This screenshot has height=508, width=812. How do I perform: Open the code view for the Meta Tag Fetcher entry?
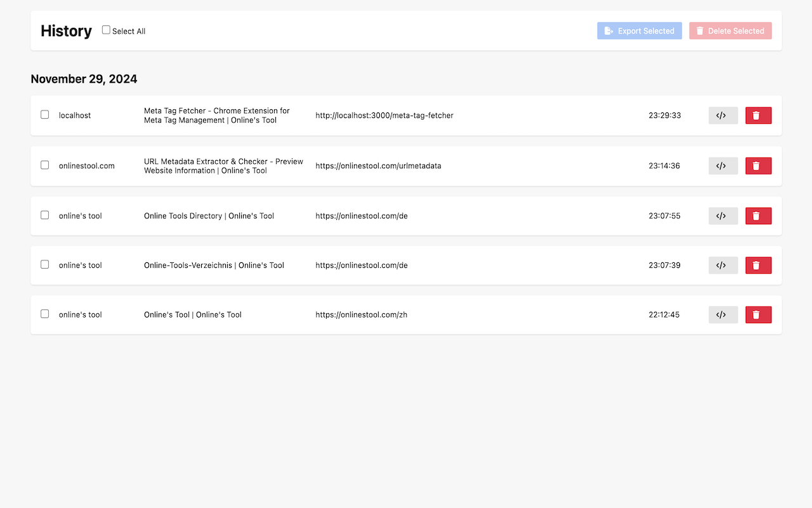pos(723,115)
